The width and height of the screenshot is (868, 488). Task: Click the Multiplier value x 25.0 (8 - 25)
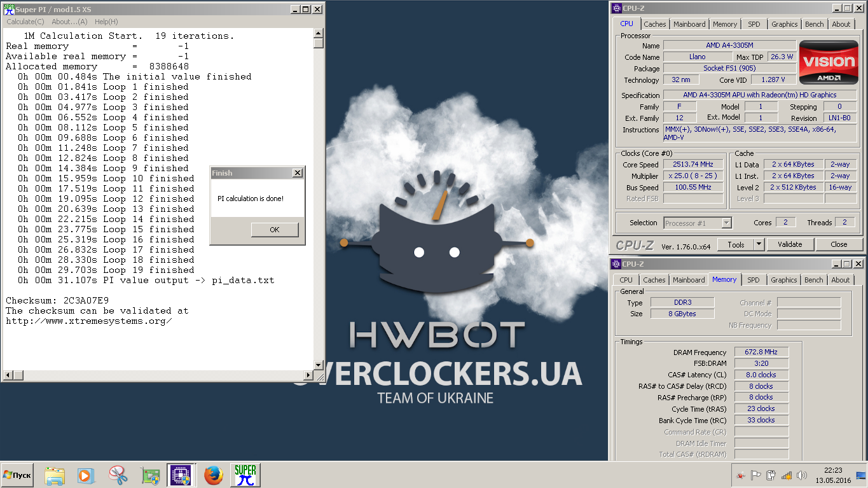coord(693,176)
